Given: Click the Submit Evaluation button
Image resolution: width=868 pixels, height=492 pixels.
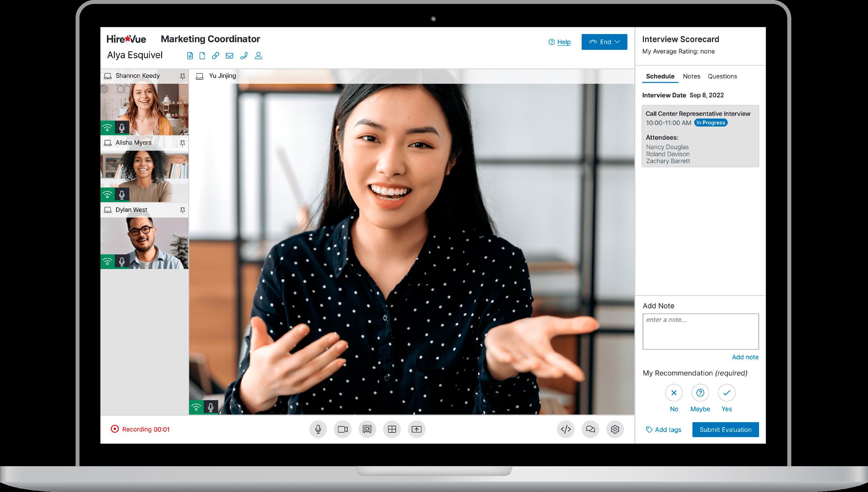Looking at the screenshot, I should point(725,430).
